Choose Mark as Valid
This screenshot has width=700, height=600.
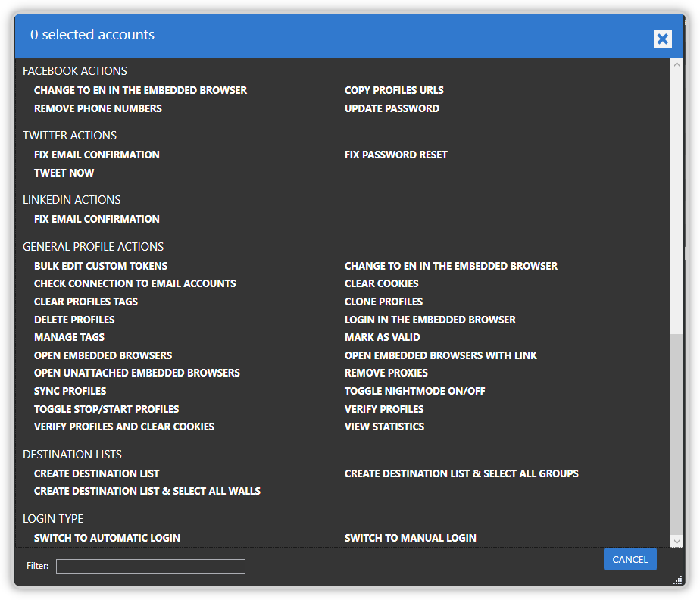point(382,337)
